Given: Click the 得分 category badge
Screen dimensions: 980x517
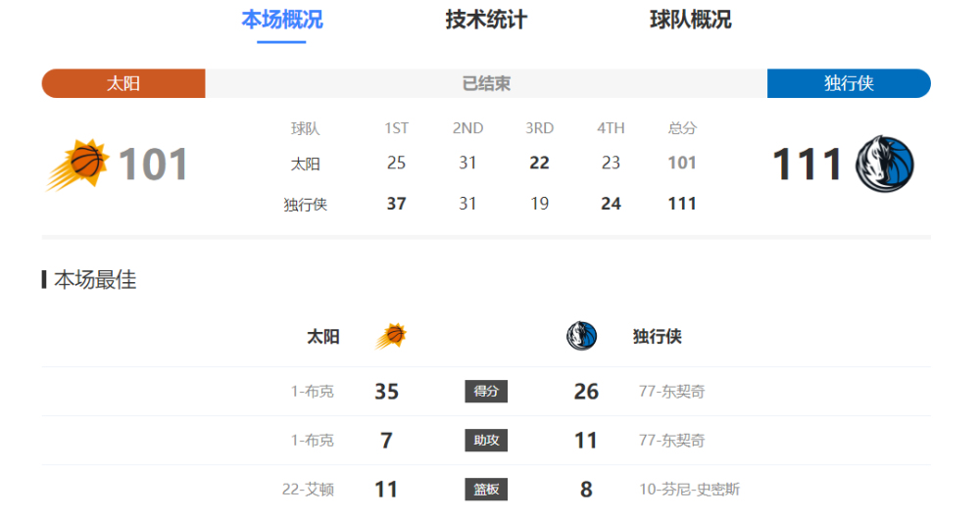Looking at the screenshot, I should pos(486,392).
